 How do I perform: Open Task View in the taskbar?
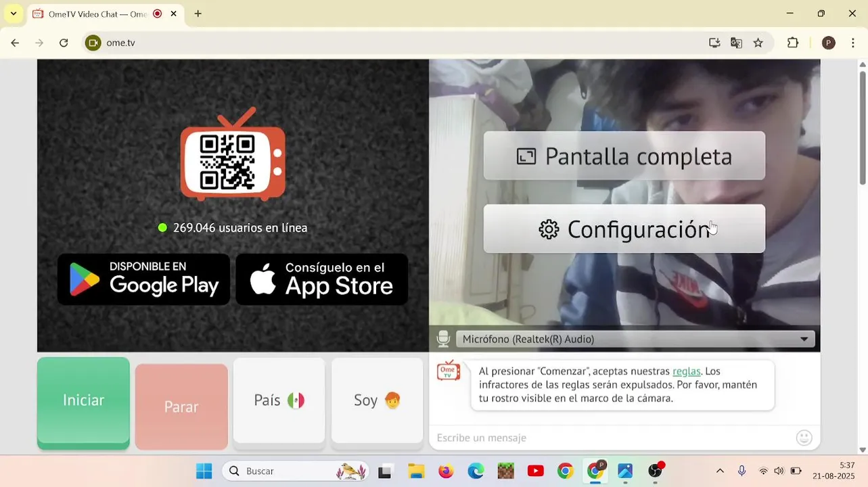pyautogui.click(x=385, y=471)
